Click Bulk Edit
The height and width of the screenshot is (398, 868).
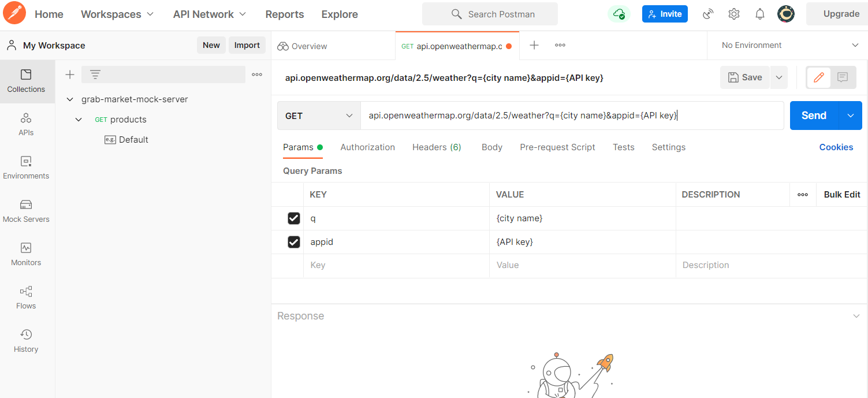pos(842,195)
